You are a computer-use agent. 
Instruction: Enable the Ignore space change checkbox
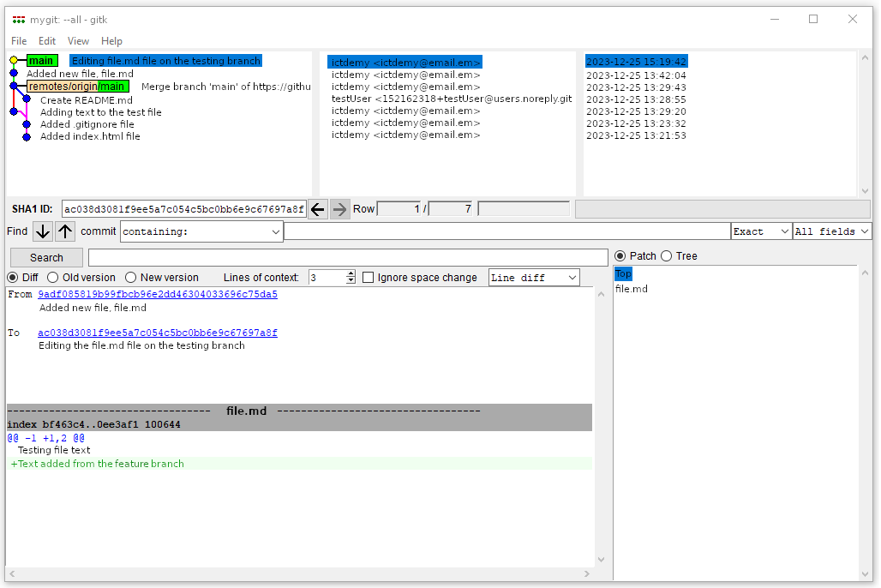tap(369, 277)
